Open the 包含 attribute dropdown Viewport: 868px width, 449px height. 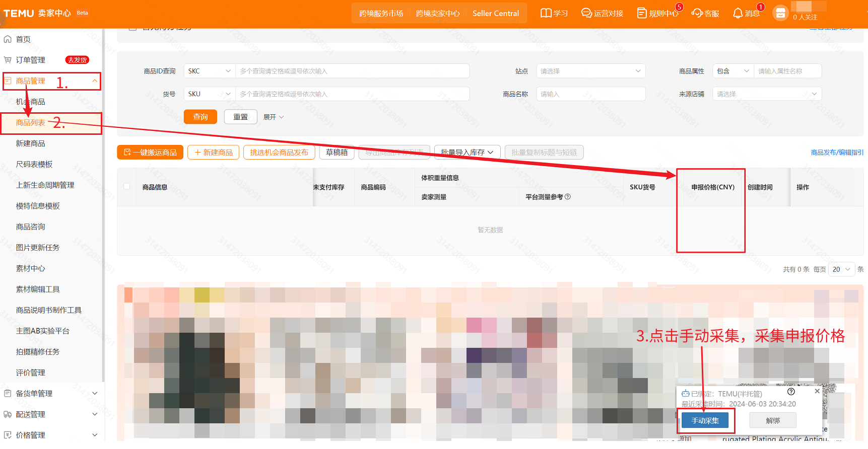733,71
